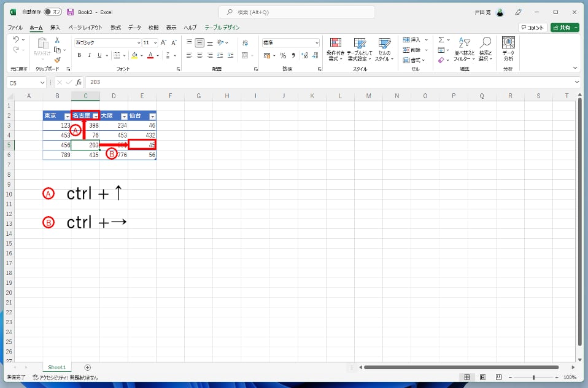Click the search box in title bar
Screen dimensions: 588x388
(296, 12)
